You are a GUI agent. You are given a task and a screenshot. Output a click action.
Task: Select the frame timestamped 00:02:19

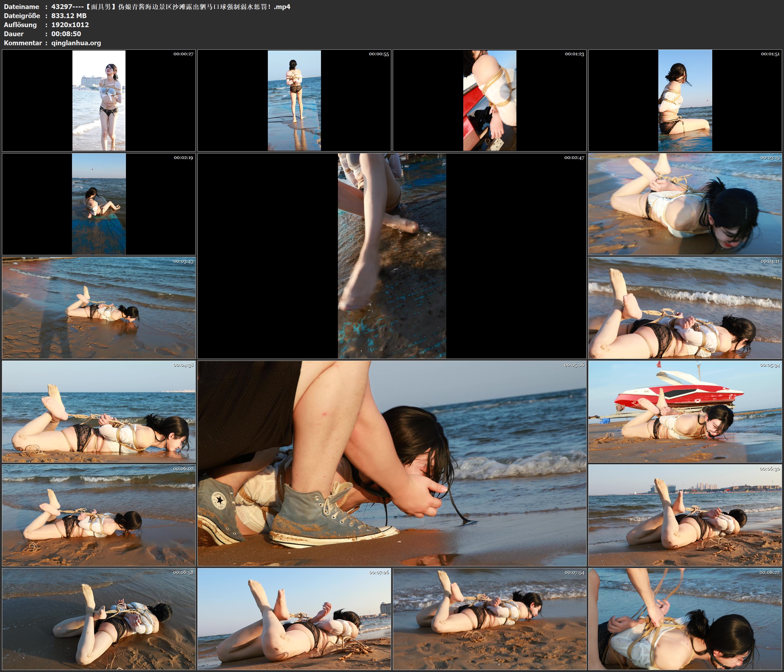pyautogui.click(x=99, y=204)
